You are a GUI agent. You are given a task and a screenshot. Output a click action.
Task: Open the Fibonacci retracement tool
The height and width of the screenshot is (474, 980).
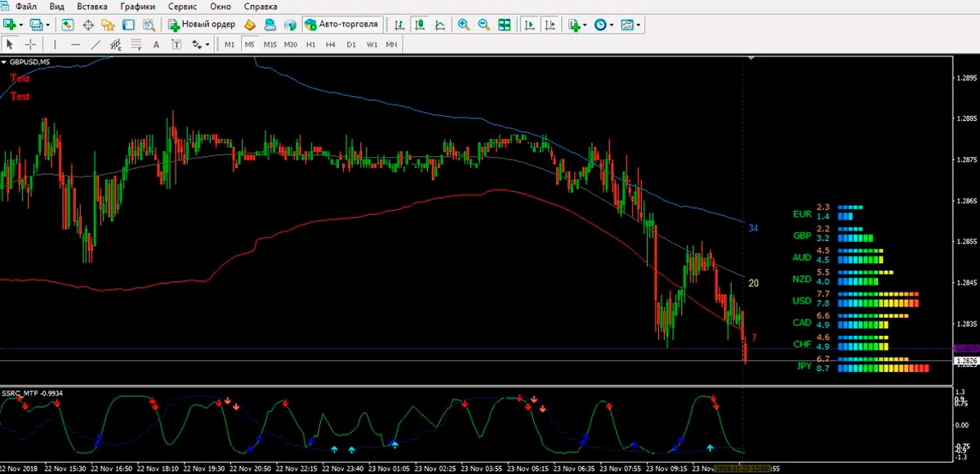point(136,44)
